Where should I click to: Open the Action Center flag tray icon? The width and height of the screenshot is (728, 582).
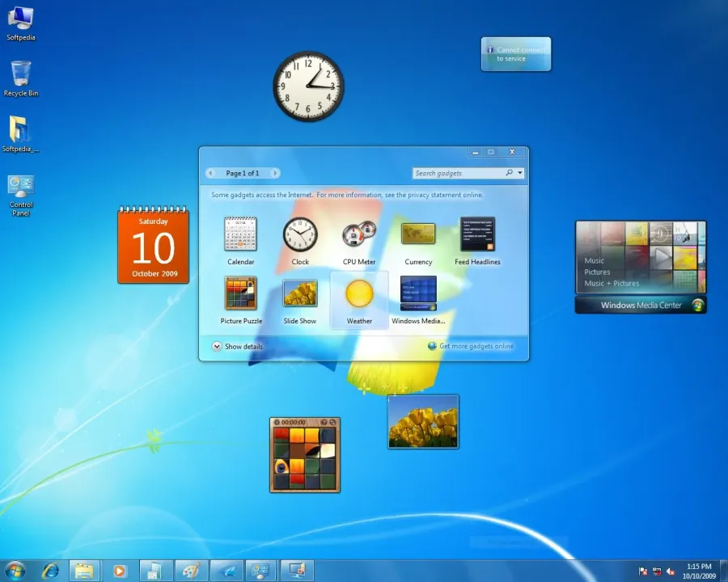pyautogui.click(x=643, y=571)
